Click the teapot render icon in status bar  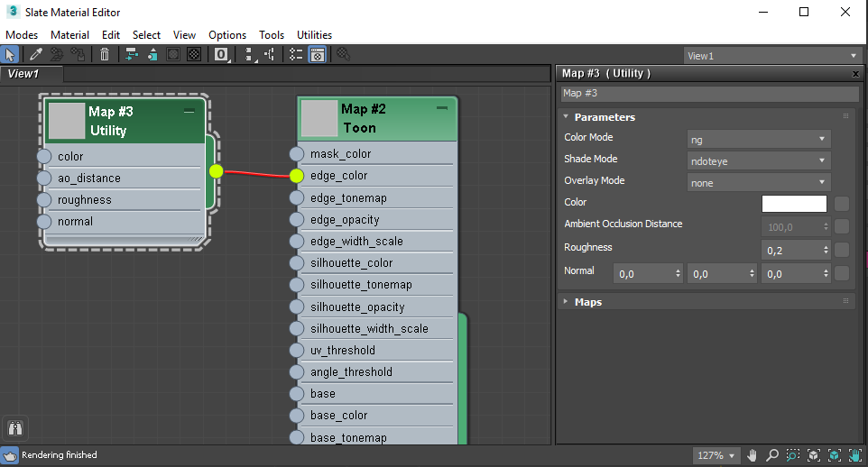coord(9,455)
